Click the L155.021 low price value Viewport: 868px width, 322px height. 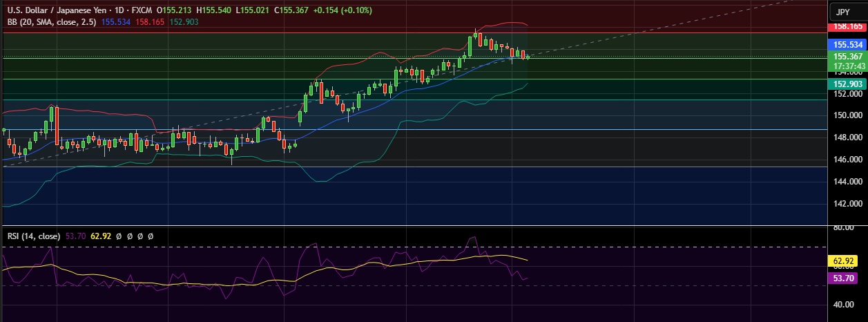tap(253, 11)
